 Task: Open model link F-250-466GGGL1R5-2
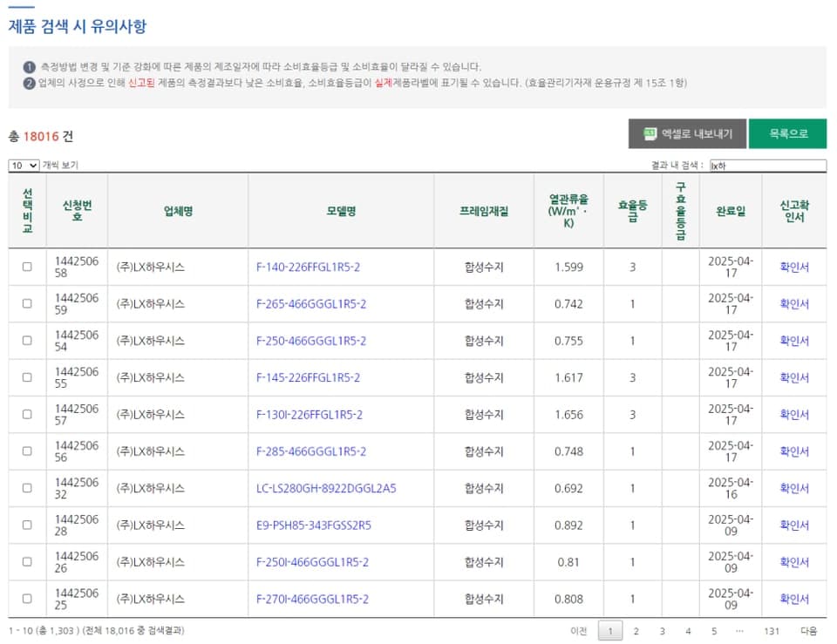(311, 341)
